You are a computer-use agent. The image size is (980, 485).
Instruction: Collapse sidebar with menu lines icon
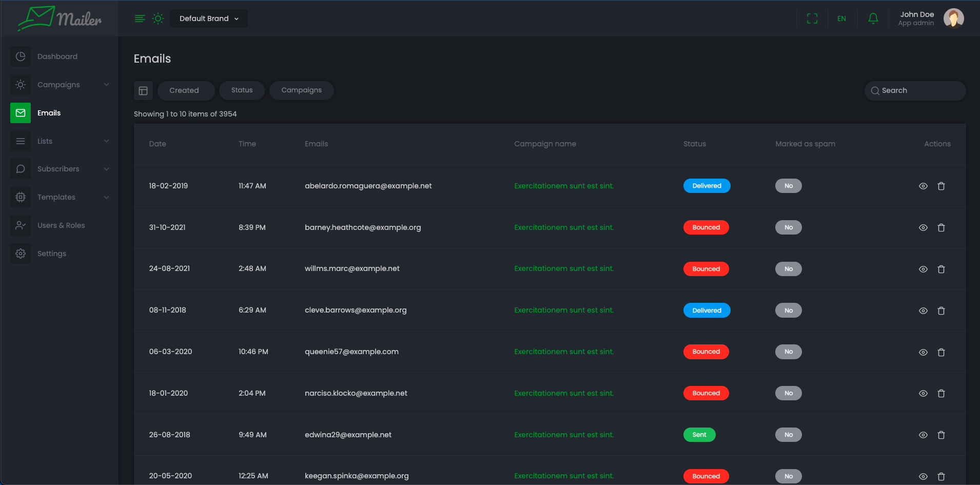(140, 18)
